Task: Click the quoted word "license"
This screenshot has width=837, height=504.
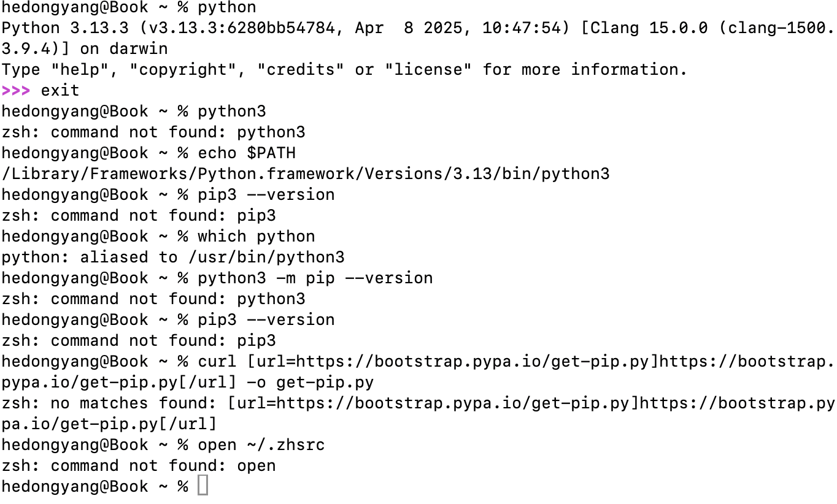Action: [428, 69]
